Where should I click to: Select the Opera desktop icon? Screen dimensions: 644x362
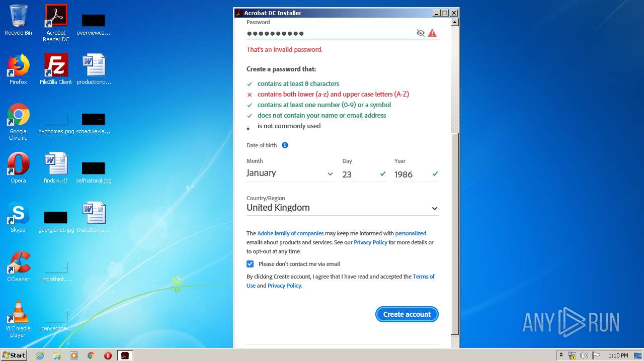click(x=18, y=168)
